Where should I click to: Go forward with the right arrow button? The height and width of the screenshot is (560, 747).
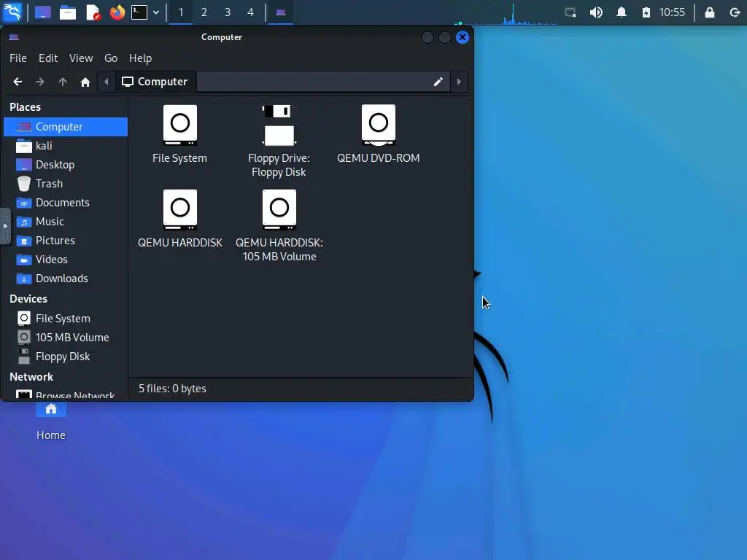tap(40, 82)
